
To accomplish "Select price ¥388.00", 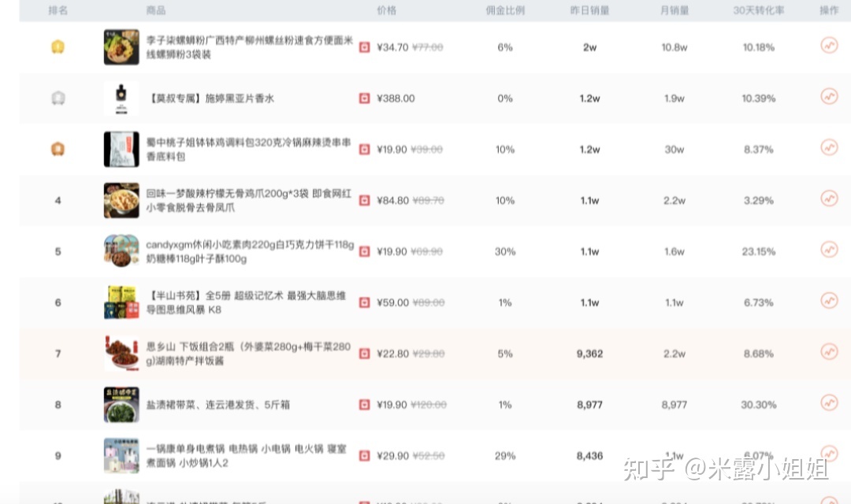I will 396,98.
